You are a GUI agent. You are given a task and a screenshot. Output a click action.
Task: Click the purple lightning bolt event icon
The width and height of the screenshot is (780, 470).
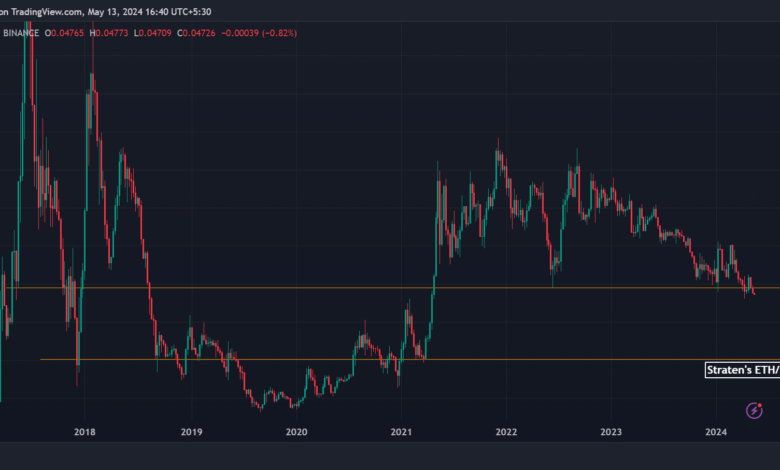(x=756, y=410)
